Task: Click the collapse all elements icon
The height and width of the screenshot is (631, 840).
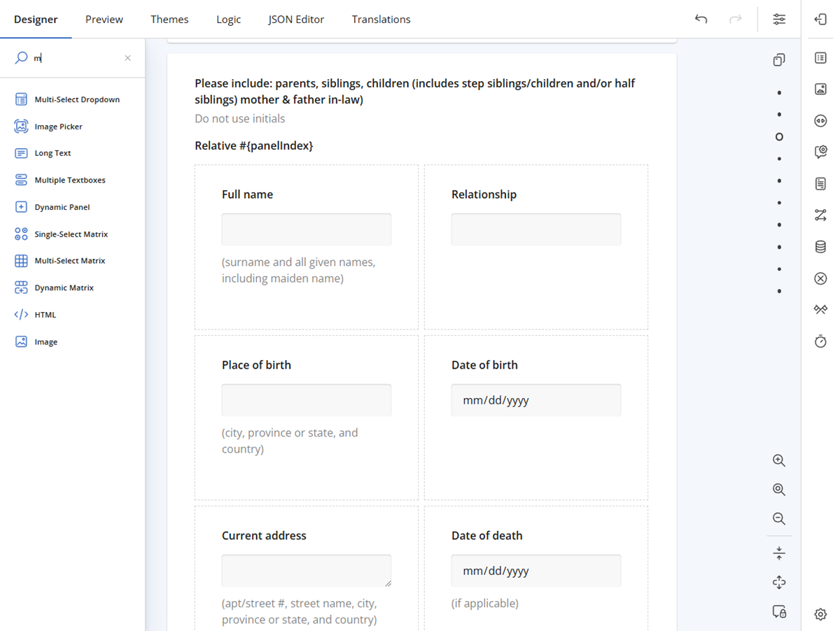Action: 779,553
